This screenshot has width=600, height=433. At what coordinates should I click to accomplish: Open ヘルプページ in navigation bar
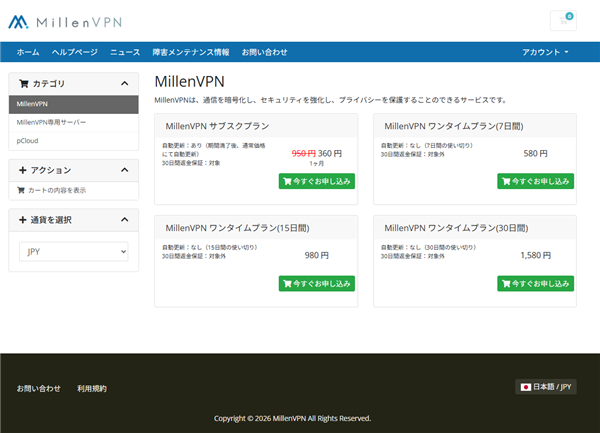pos(75,52)
